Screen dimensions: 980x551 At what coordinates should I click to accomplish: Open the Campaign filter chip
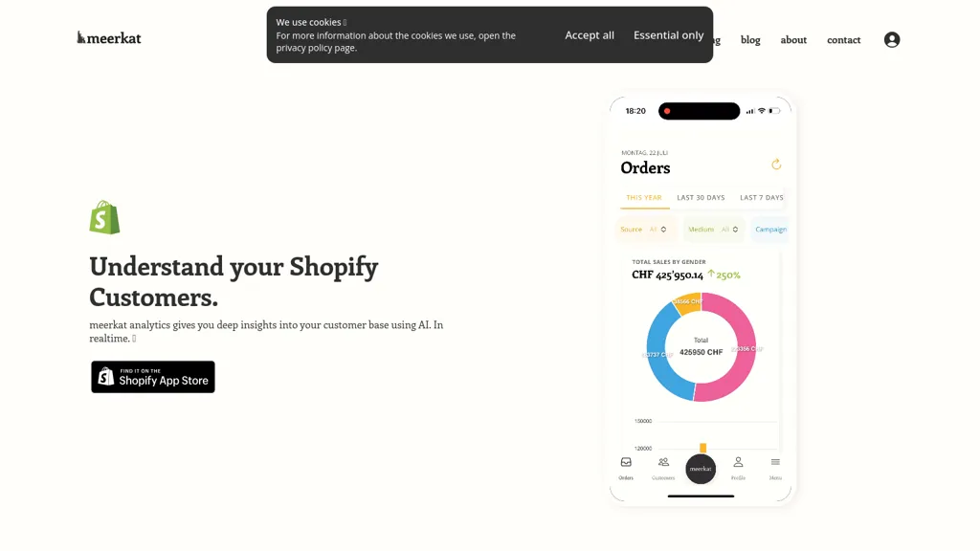(770, 230)
